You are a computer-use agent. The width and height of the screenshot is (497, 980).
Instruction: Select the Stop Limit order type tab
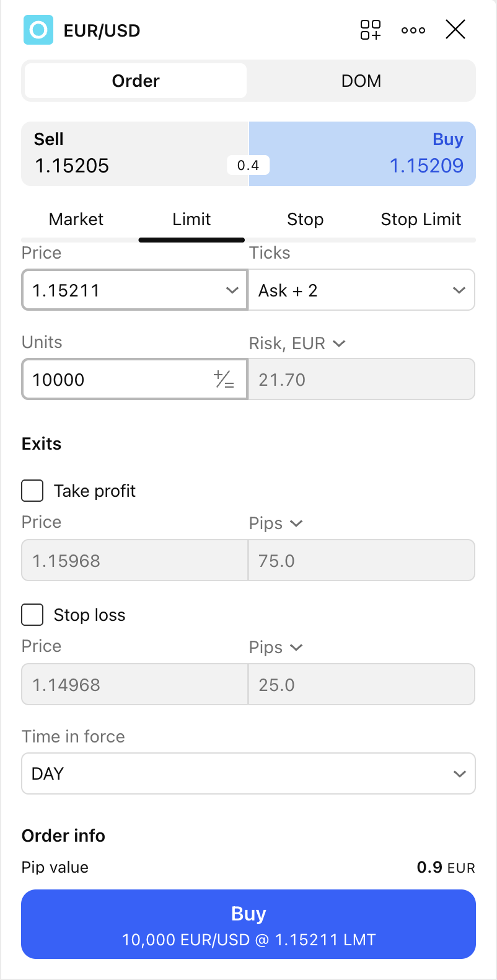[x=421, y=220]
